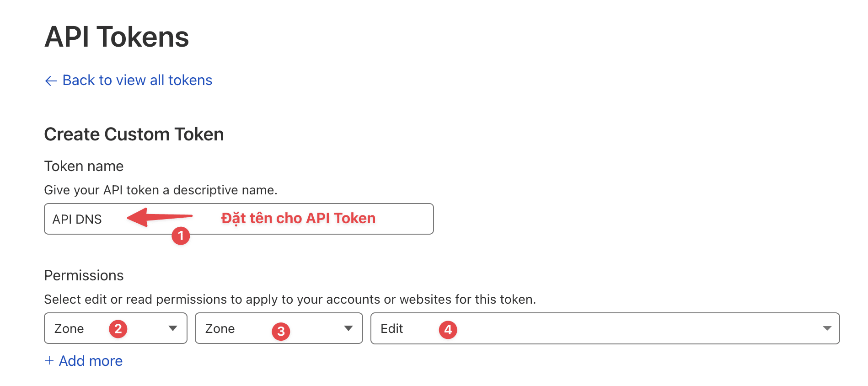Click into the Token name input field

(x=238, y=219)
